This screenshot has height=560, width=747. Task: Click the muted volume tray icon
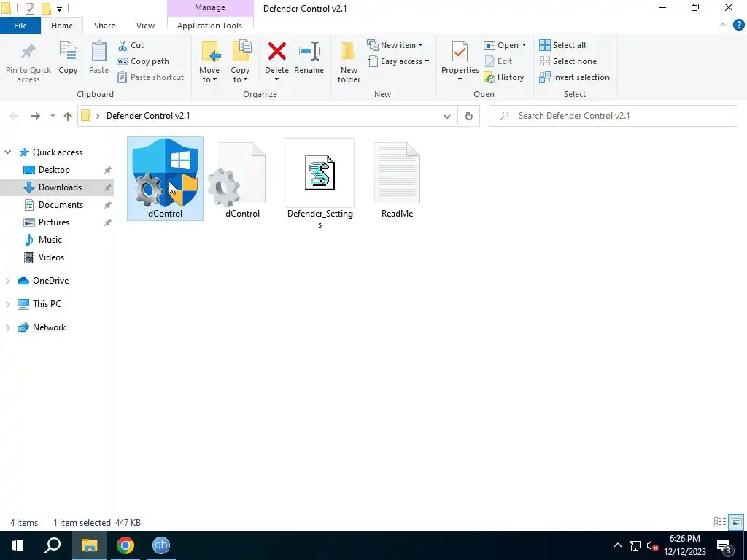(652, 545)
